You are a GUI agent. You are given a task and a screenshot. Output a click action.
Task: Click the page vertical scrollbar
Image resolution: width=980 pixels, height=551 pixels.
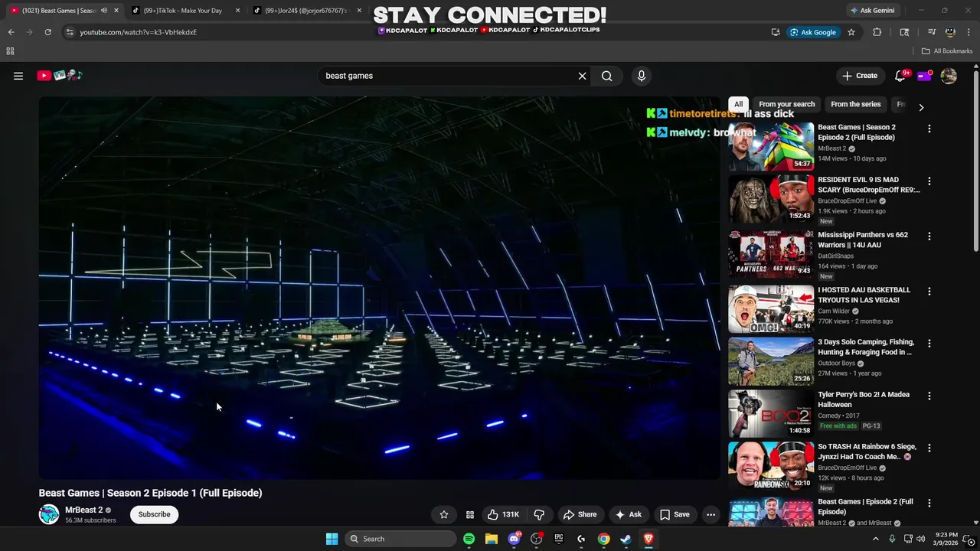pos(975,161)
